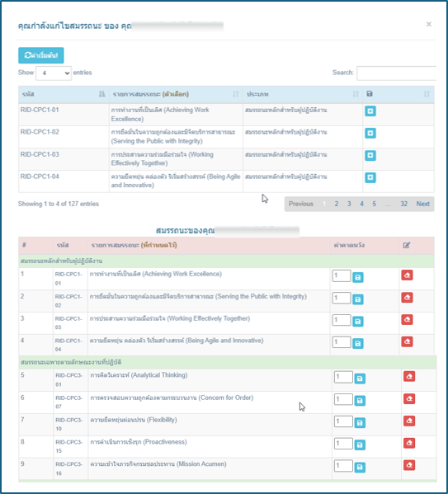Save expected value for Serving the Public with Integrity
The image size is (448, 494).
[x=357, y=299]
